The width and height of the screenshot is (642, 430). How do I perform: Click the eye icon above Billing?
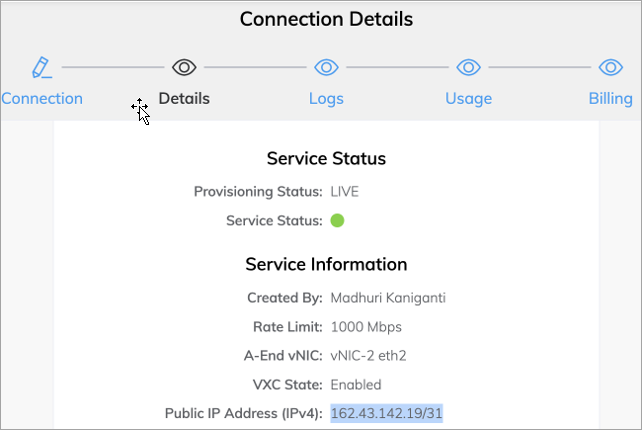point(610,67)
